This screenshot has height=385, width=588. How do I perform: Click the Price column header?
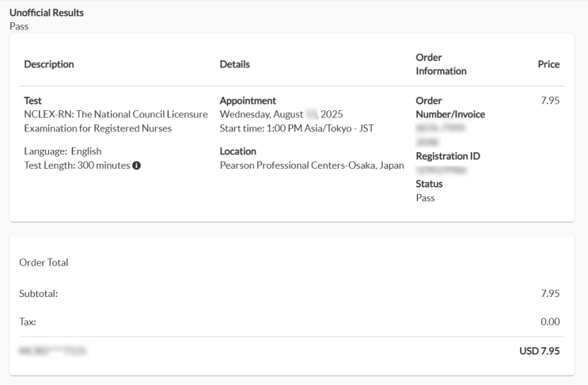(x=548, y=64)
